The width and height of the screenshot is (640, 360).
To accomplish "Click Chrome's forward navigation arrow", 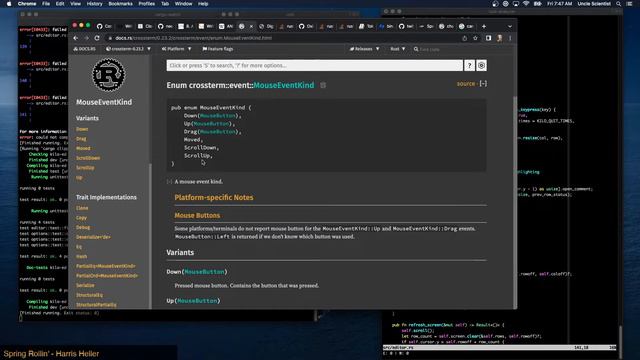I will pos(86,38).
